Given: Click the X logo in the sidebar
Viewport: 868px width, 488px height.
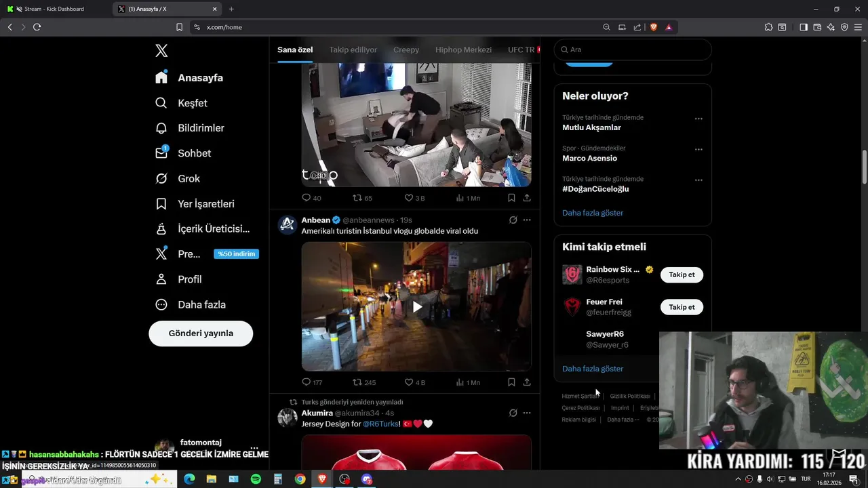Looking at the screenshot, I should tap(161, 50).
